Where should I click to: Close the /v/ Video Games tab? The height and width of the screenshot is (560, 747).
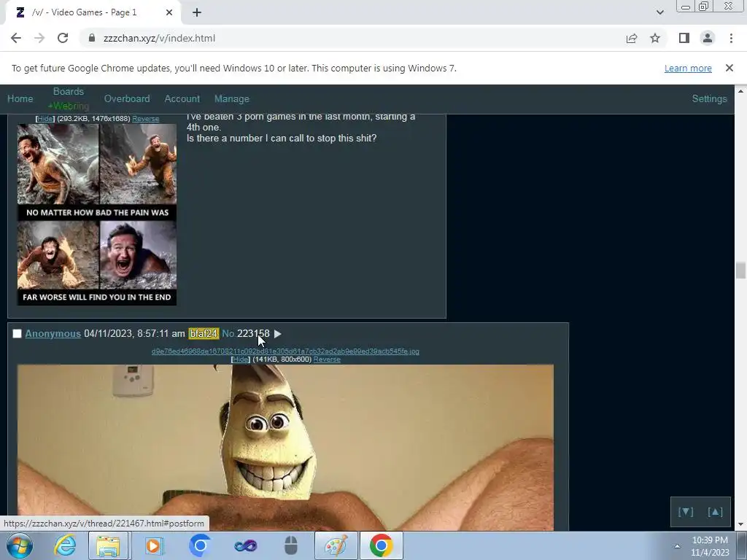(x=169, y=12)
